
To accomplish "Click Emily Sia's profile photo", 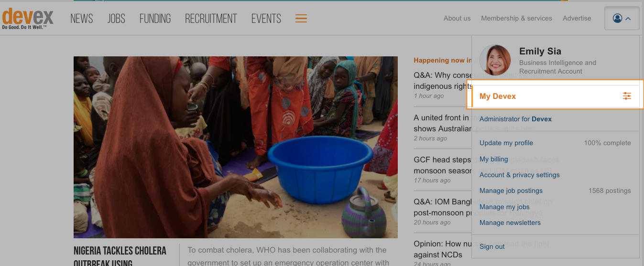I will (495, 60).
